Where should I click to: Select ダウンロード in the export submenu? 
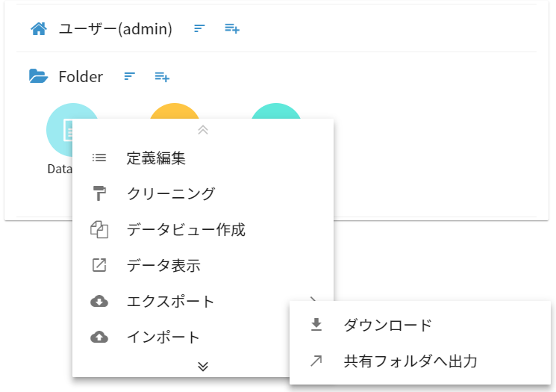pyautogui.click(x=387, y=326)
